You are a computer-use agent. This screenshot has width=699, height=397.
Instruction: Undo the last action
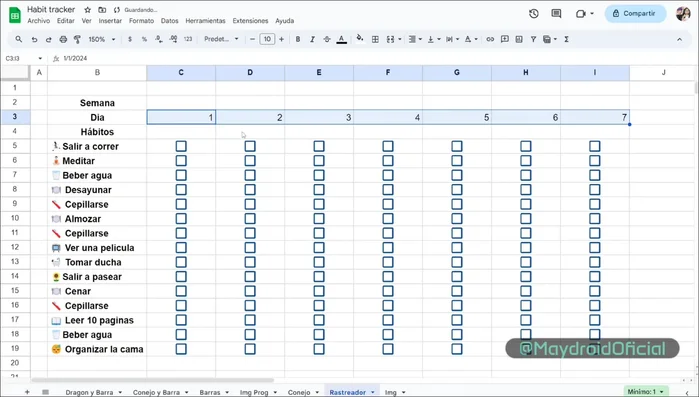click(34, 39)
